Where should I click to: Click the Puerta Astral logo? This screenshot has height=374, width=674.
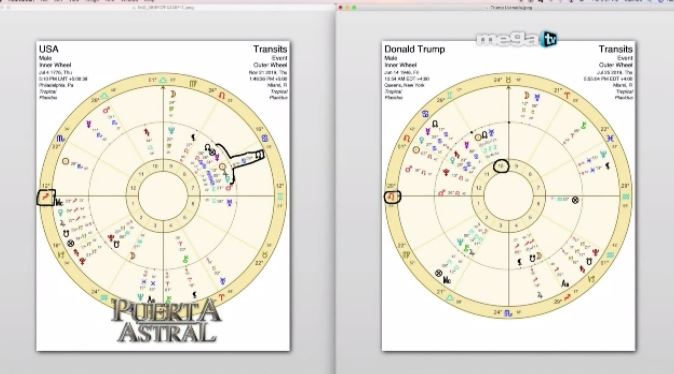[x=166, y=320]
